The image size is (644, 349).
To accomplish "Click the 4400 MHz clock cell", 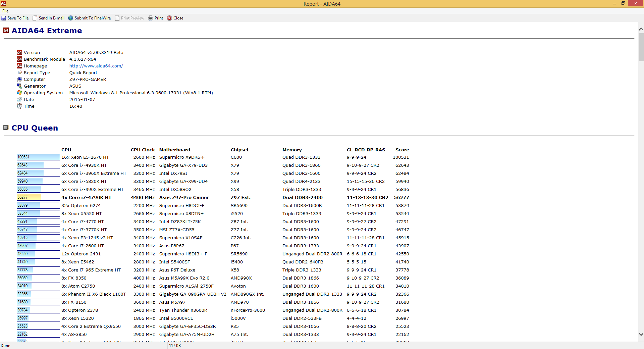I will pyautogui.click(x=143, y=197).
